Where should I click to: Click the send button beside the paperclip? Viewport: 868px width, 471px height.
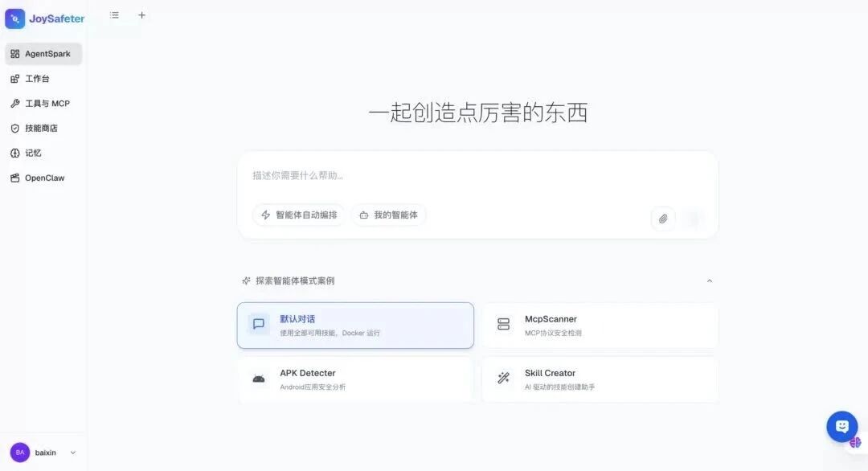tap(693, 219)
